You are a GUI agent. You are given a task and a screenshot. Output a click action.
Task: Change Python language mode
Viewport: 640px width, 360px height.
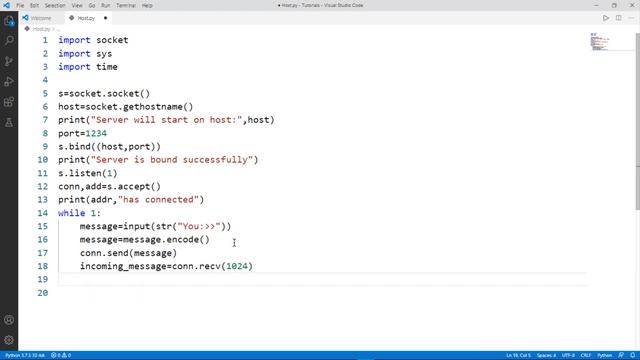[604, 356]
